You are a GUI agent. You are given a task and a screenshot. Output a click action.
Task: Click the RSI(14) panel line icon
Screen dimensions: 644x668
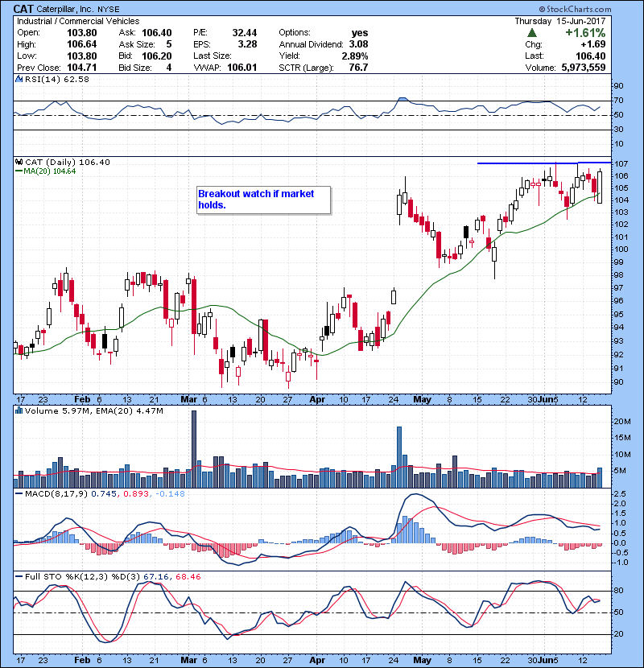pyautogui.click(x=19, y=79)
